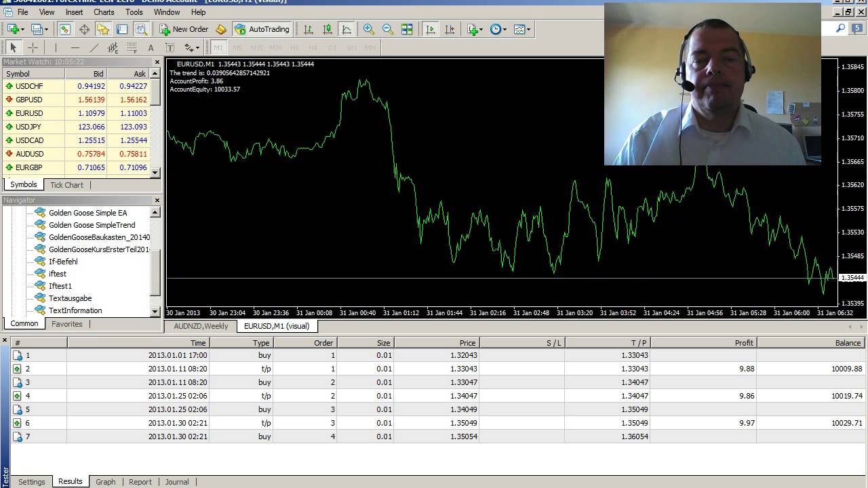
Task: Select the trendline drawing tool
Action: (x=94, y=47)
